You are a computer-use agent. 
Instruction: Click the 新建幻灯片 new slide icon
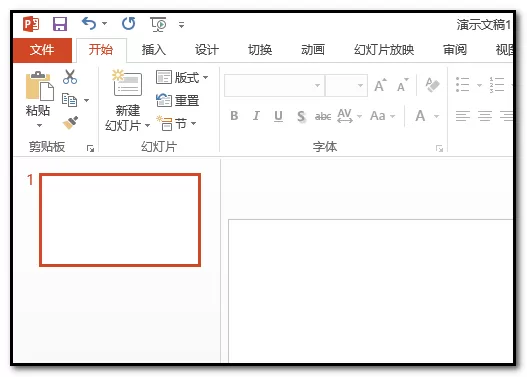127,83
